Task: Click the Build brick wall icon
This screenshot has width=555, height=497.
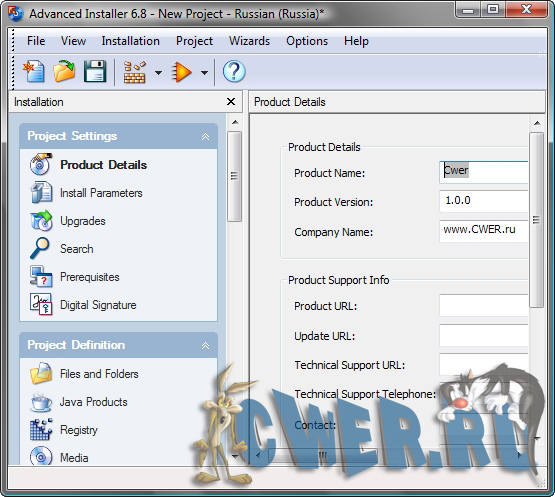Action: click(x=135, y=72)
